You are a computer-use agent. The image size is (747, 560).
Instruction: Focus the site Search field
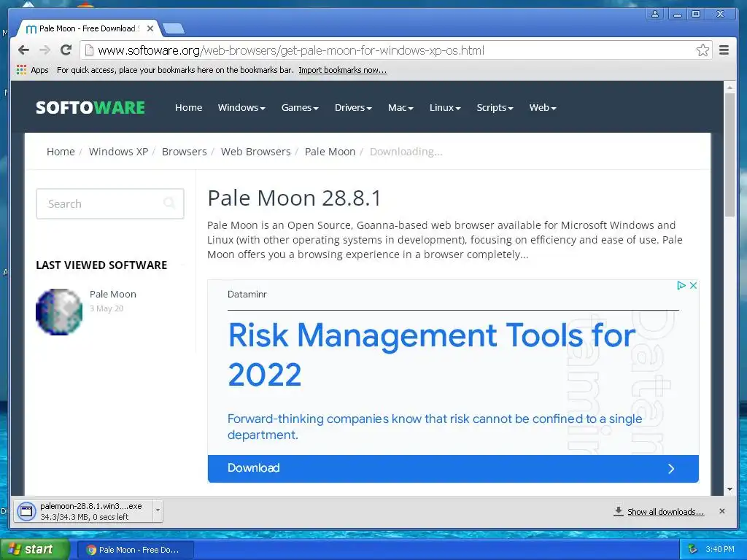coord(110,204)
